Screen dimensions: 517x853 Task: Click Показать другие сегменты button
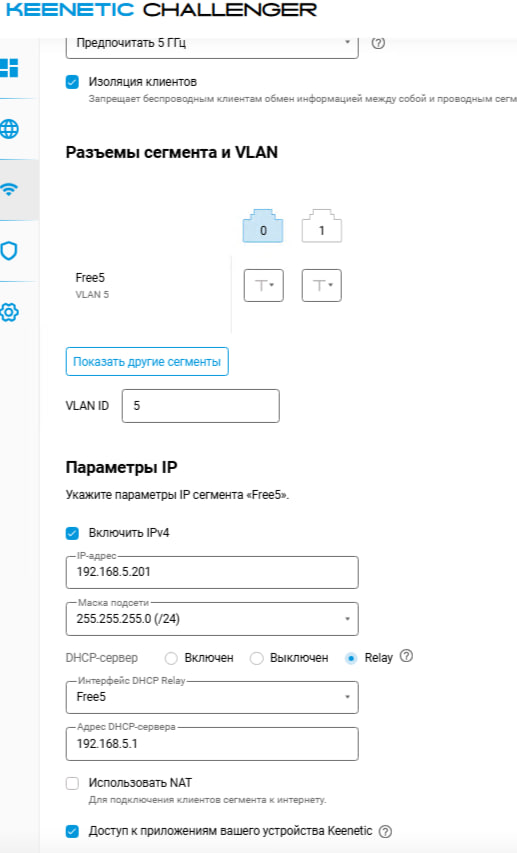[x=147, y=362]
